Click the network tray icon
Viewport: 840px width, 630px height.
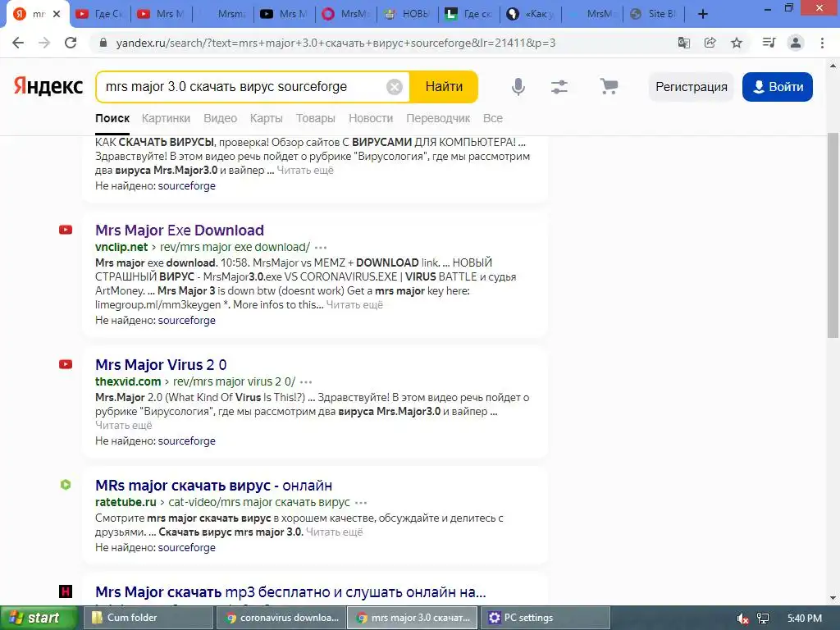[x=763, y=619]
